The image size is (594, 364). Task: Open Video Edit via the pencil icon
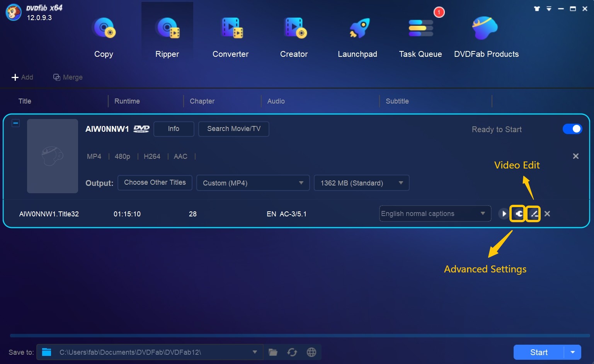pos(533,213)
